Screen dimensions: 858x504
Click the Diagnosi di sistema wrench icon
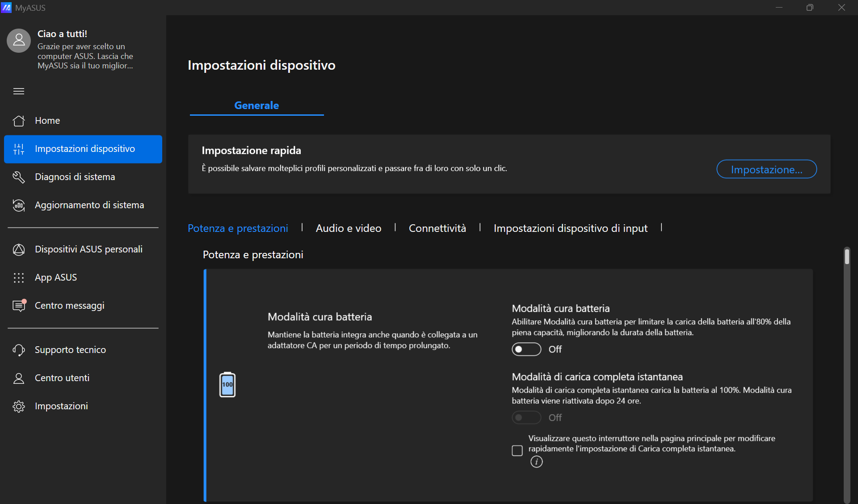point(19,177)
